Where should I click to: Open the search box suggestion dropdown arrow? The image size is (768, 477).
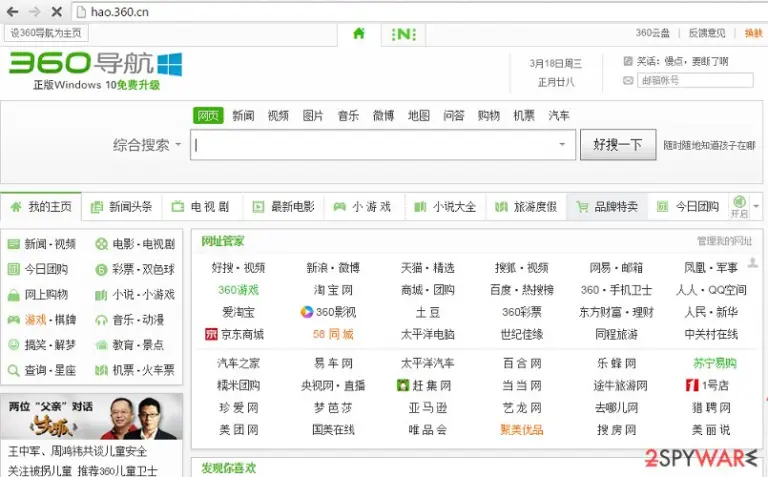(562, 144)
